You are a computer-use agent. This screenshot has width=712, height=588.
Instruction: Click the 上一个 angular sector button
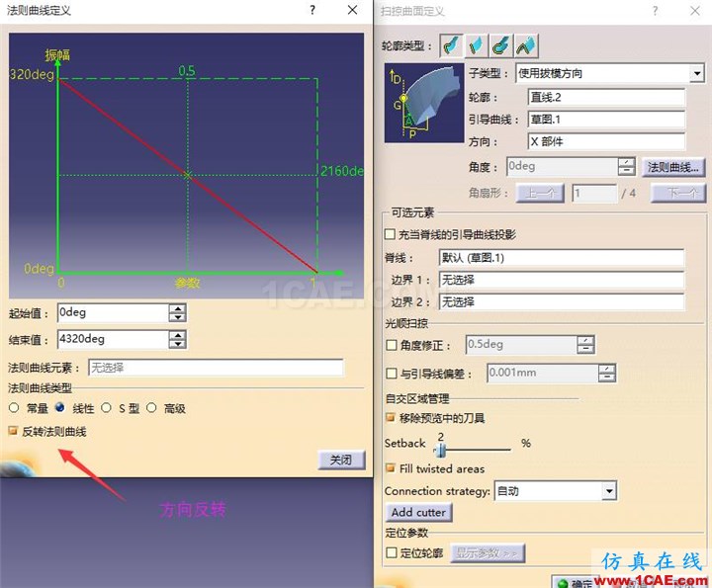(540, 193)
